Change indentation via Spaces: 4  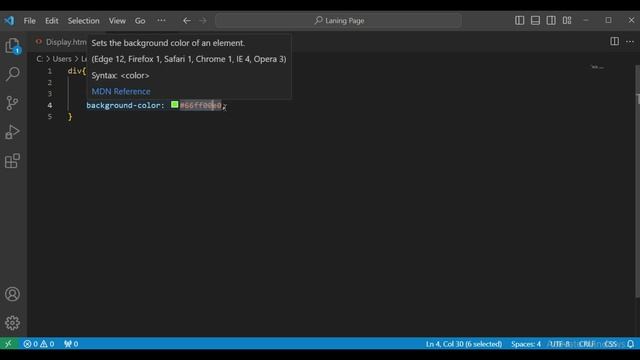[x=526, y=344]
